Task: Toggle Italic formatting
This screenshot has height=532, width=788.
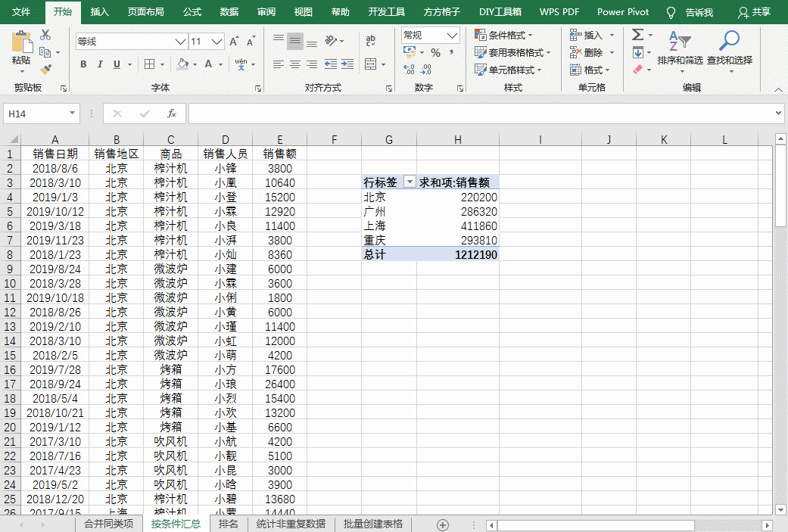Action: (100, 64)
